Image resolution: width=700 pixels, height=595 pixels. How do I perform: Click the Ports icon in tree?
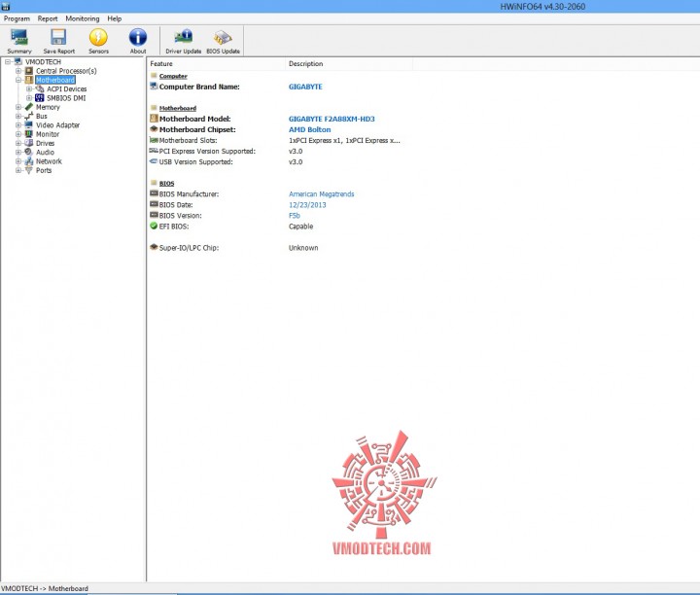29,170
